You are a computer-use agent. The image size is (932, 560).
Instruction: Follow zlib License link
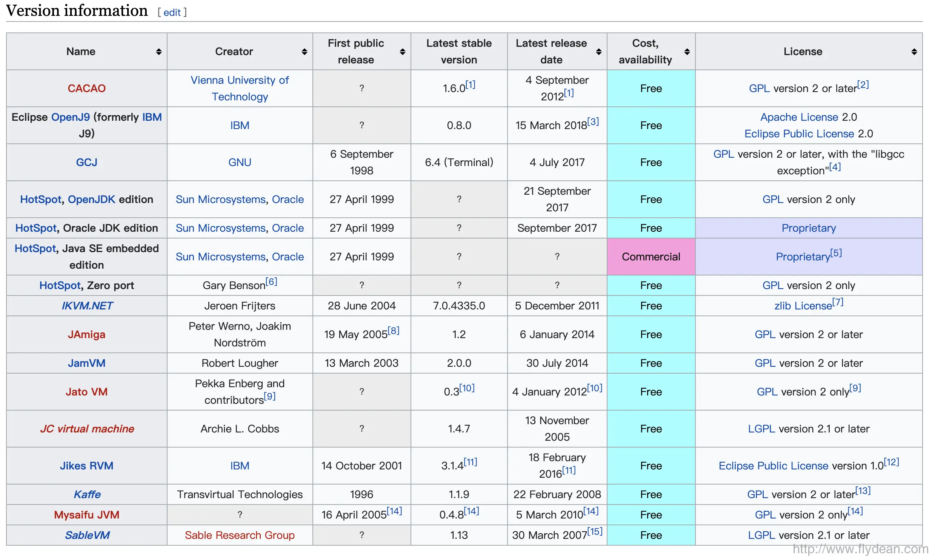coord(803,306)
